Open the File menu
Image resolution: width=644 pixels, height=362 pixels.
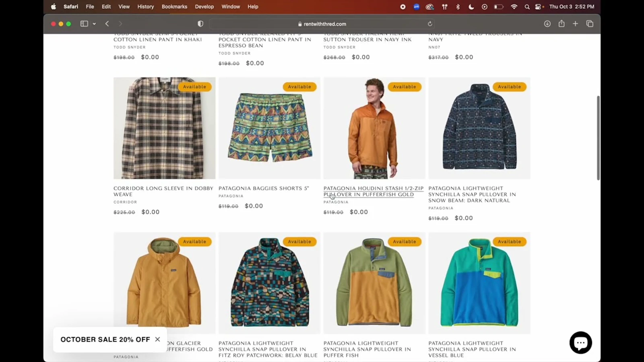pos(90,6)
